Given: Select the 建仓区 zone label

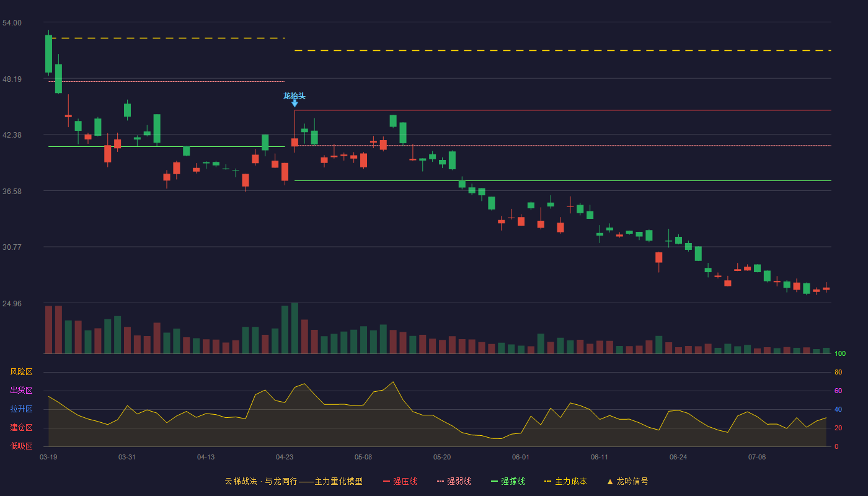Looking at the screenshot, I should [21, 428].
